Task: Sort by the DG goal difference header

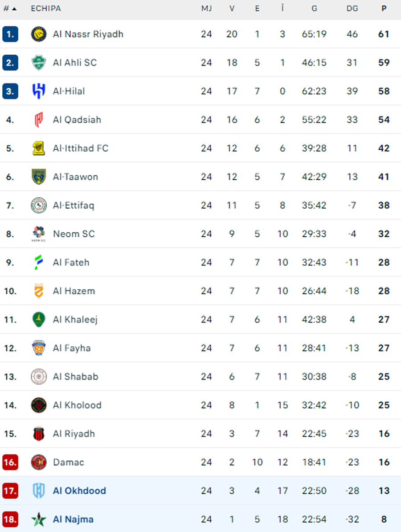Action: [x=352, y=8]
